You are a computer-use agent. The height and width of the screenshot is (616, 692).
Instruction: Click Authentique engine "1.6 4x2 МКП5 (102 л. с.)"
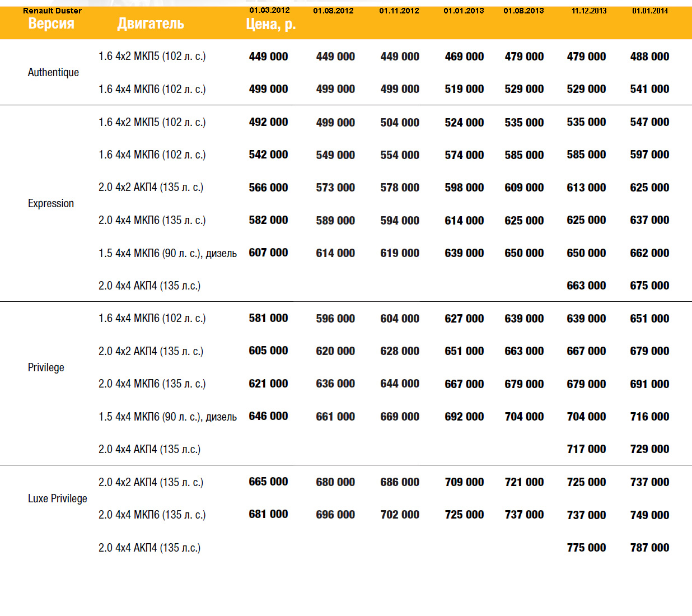point(152,56)
